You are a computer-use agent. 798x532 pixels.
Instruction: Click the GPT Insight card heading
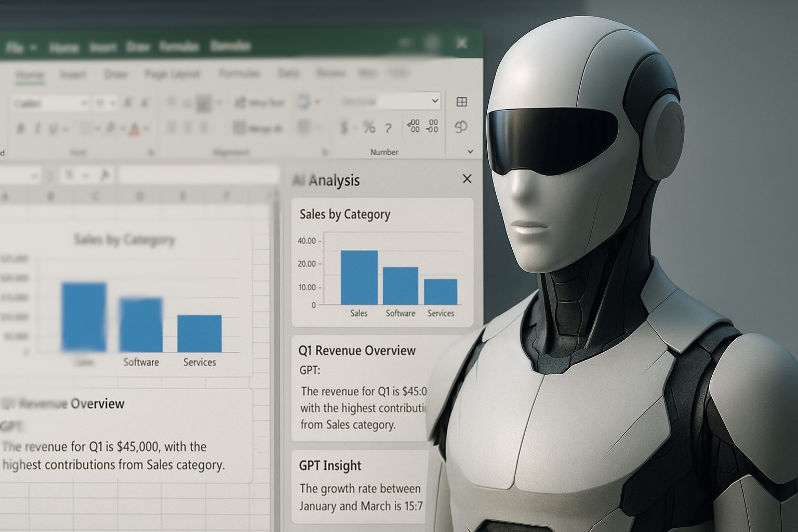pyautogui.click(x=330, y=465)
